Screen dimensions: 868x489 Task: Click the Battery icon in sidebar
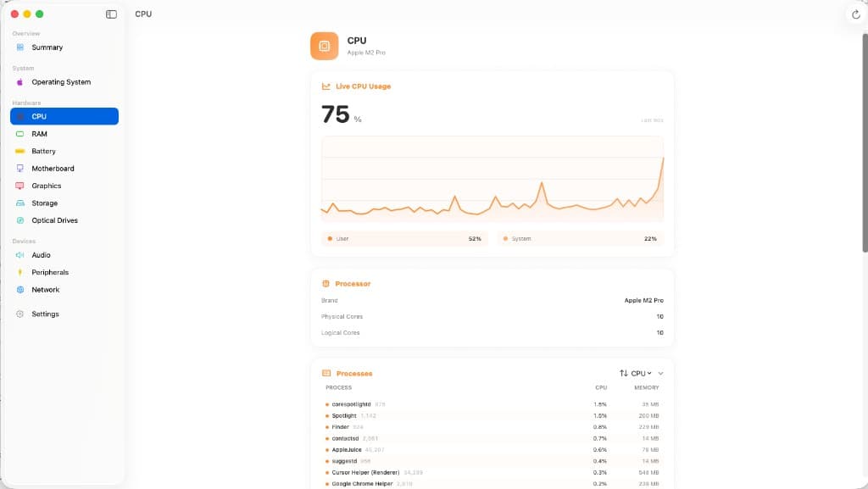[20, 151]
